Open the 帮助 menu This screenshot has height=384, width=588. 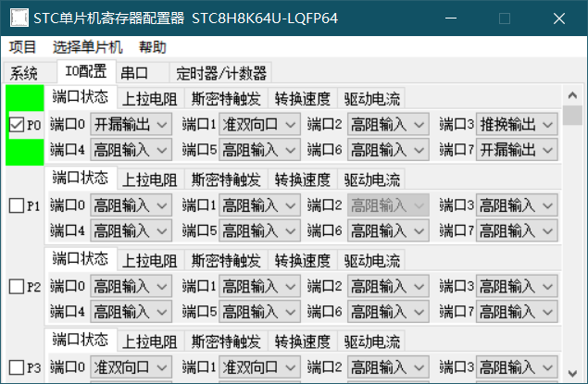click(x=153, y=47)
